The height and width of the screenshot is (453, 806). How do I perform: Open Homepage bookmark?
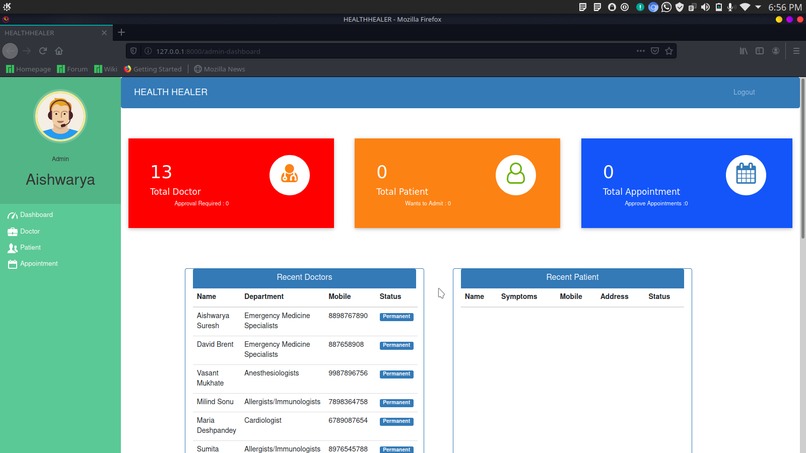point(28,69)
